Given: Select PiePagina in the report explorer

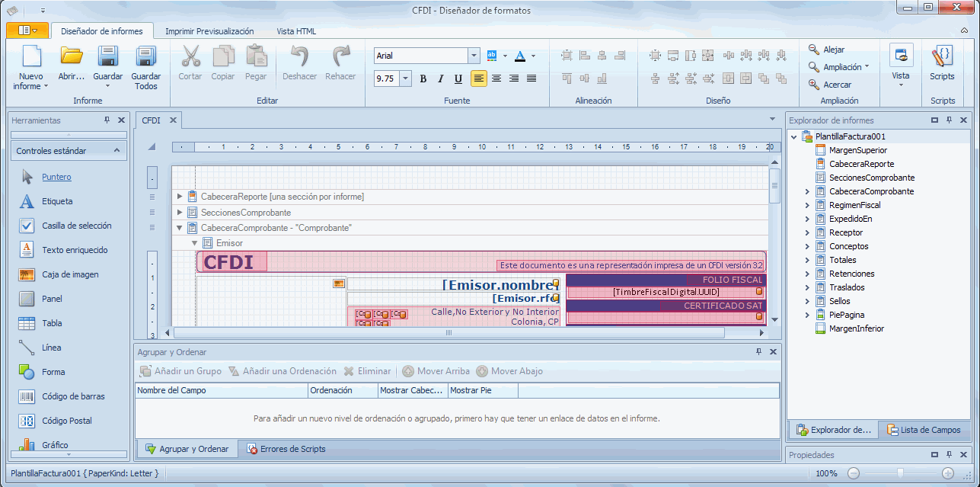Looking at the screenshot, I should [846, 315].
